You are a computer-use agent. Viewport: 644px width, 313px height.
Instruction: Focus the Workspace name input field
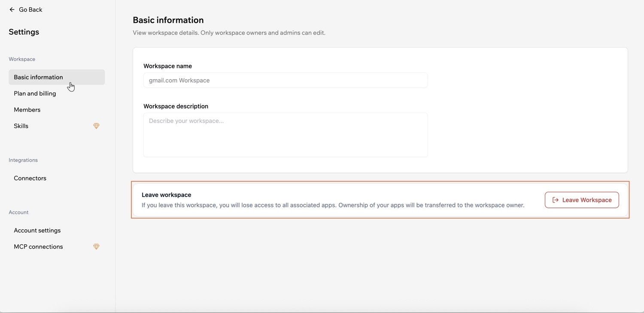click(285, 80)
